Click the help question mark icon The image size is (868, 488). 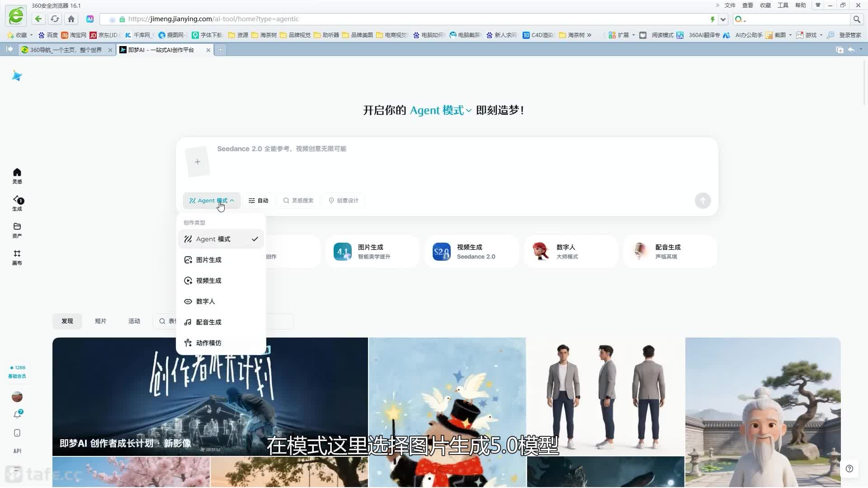point(849,469)
